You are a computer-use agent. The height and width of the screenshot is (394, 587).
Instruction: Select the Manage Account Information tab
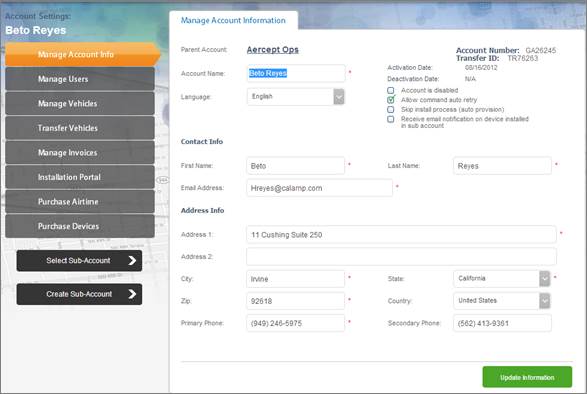tap(233, 20)
